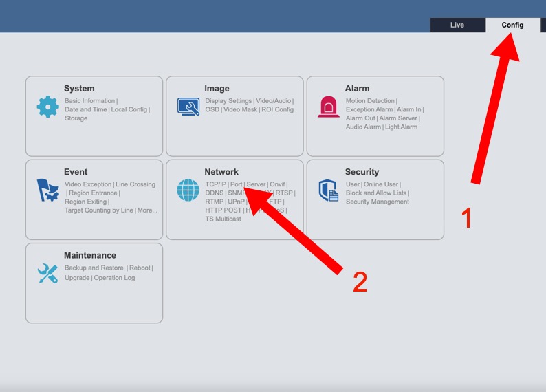Expand More event options
The image size is (546, 392).
[x=147, y=210]
